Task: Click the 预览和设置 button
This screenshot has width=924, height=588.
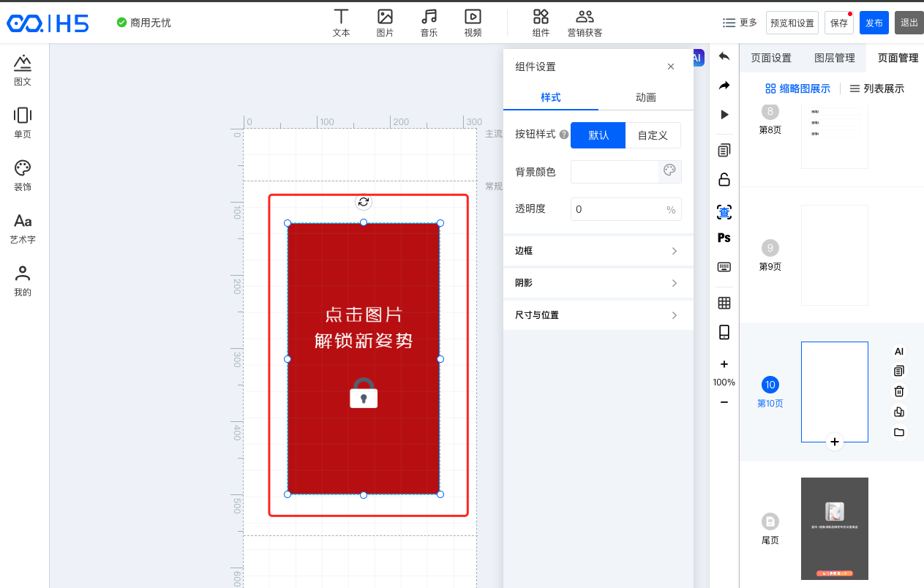Action: tap(792, 23)
